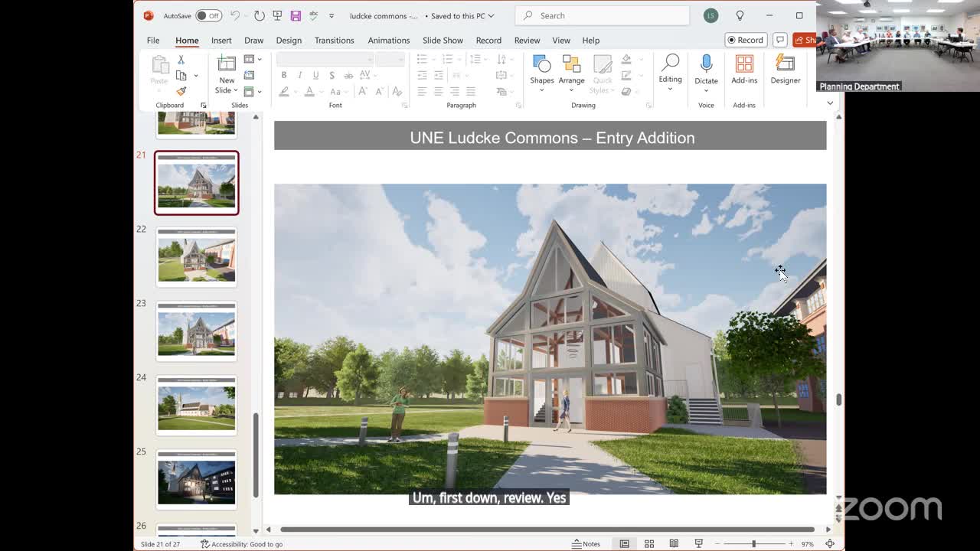The width and height of the screenshot is (980, 551).
Task: Toggle the AutoSave switch
Action: (208, 15)
